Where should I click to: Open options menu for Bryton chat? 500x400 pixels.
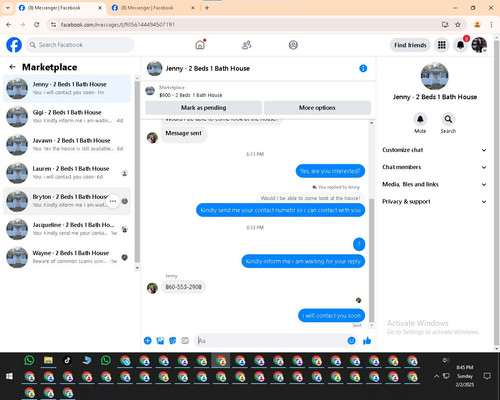click(x=113, y=201)
